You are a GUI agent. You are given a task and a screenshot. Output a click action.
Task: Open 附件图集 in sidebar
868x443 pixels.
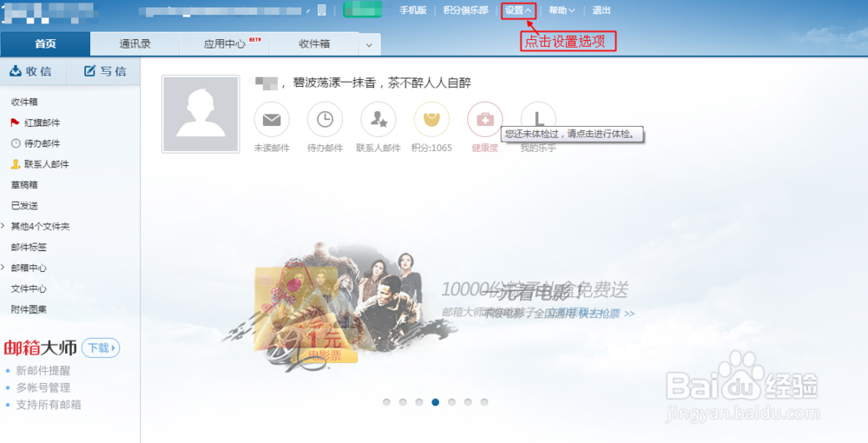pos(29,309)
